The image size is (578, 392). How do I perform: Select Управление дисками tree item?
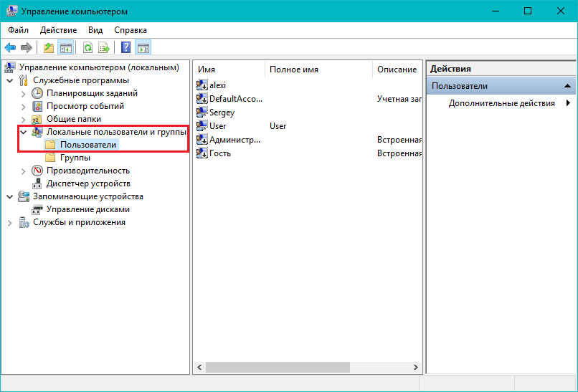pos(88,209)
